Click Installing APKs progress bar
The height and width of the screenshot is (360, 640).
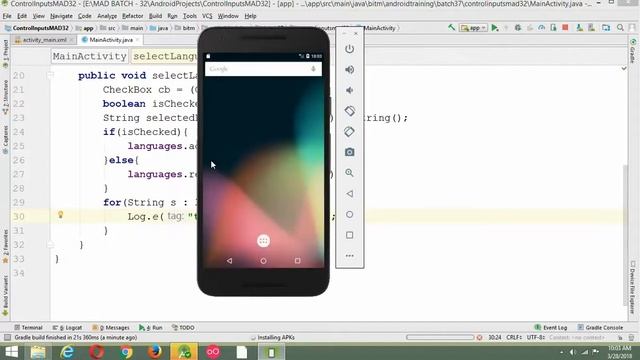(440, 338)
